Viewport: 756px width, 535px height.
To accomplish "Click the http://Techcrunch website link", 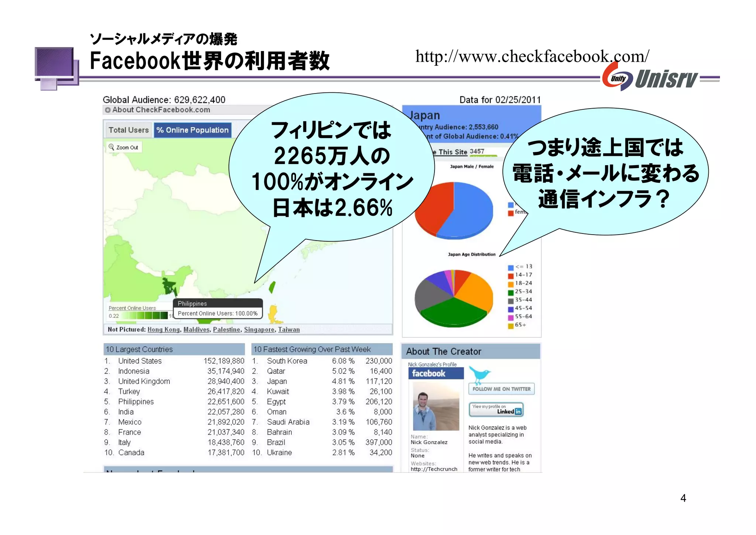I will (434, 469).
